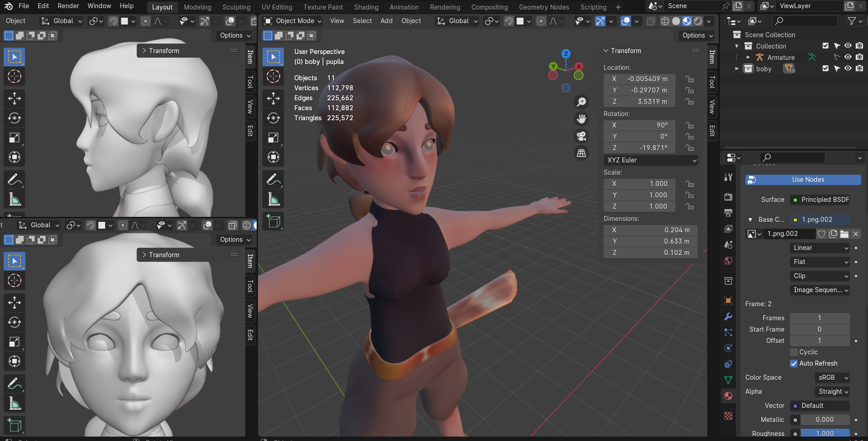Image resolution: width=868 pixels, height=441 pixels.
Task: Click the zoom magnifier viewport icon
Action: pyautogui.click(x=581, y=102)
